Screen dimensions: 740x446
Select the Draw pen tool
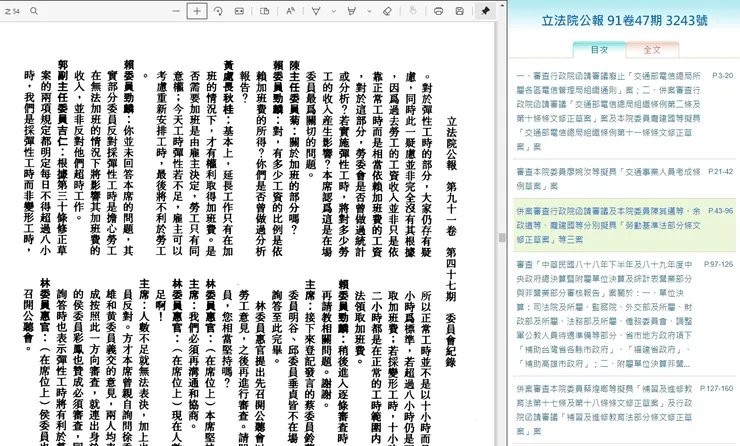tap(316, 11)
